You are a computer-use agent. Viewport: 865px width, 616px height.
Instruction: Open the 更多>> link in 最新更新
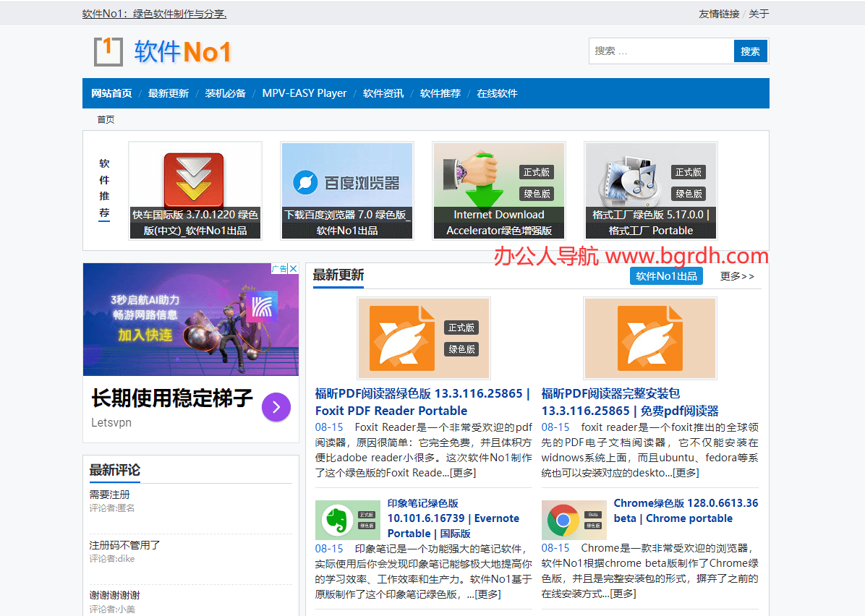point(736,276)
